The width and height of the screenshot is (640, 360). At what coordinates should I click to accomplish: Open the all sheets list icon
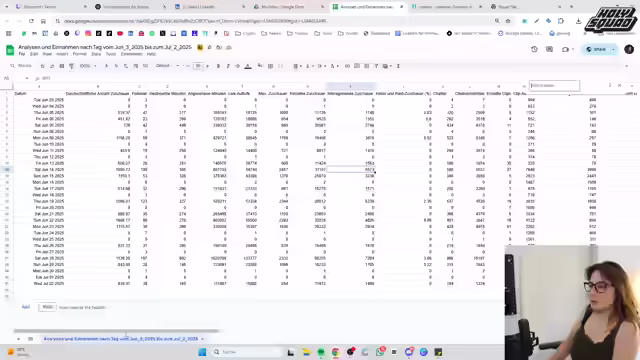tap(30, 339)
